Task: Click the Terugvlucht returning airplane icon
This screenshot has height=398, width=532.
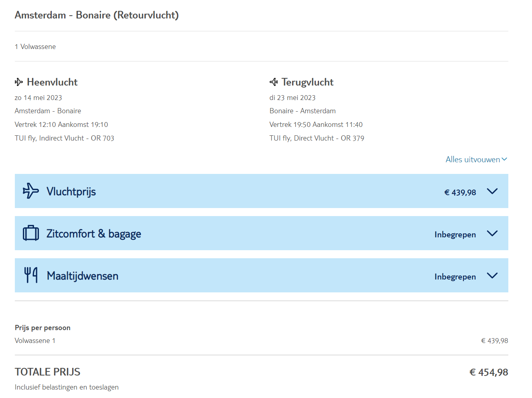Action: click(274, 82)
